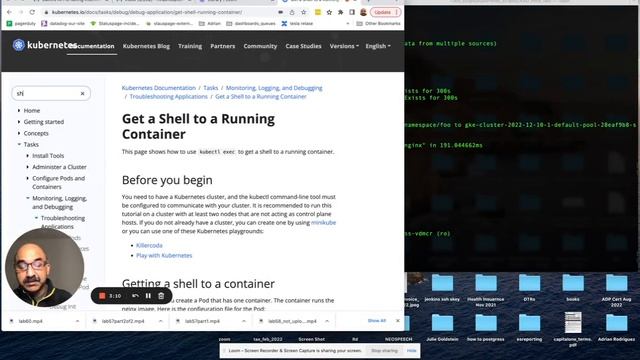This screenshot has width=640, height=360.
Task: Open the datadog-our-site bookmark
Action: (x=63, y=24)
